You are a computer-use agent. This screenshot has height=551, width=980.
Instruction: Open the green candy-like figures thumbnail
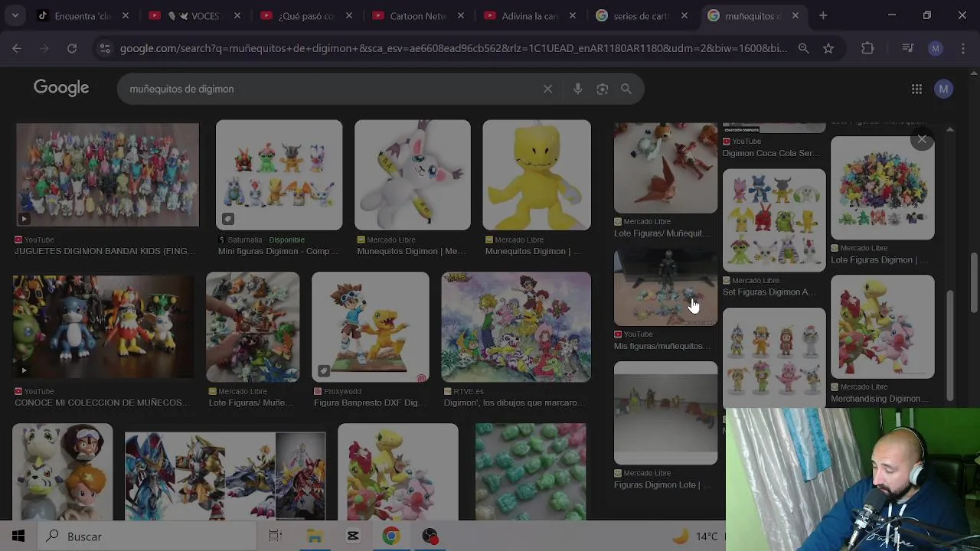pos(531,472)
